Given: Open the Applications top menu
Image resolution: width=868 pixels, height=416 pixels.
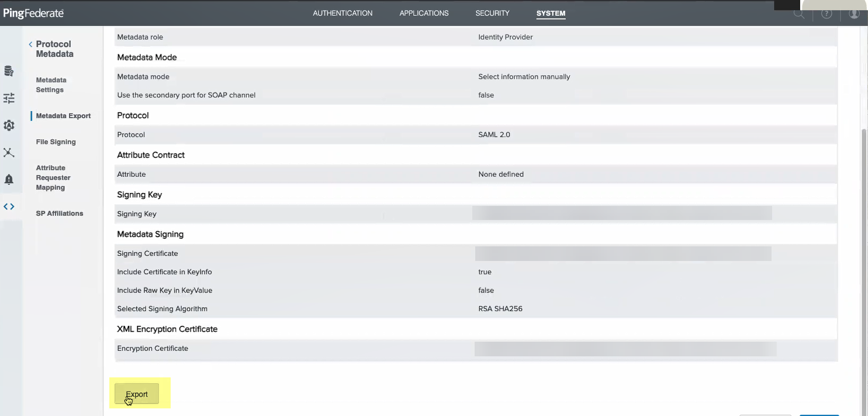Looking at the screenshot, I should (x=424, y=13).
